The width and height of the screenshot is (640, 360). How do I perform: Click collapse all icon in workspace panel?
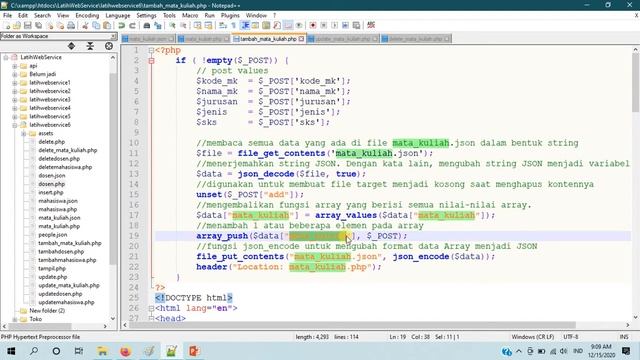(x=90, y=46)
